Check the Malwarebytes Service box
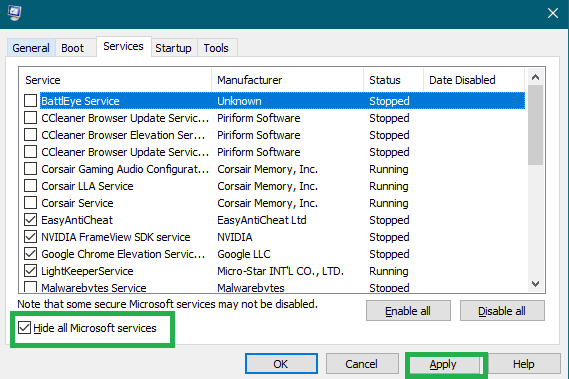The width and height of the screenshot is (569, 379). click(30, 287)
